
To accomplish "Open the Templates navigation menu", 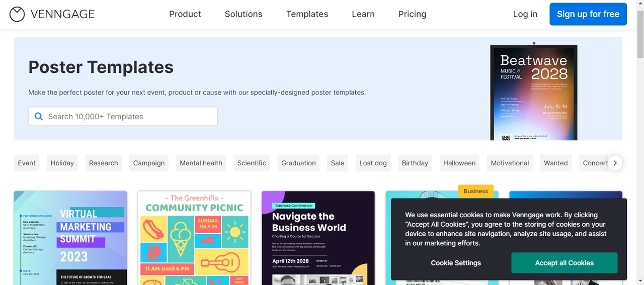I will [x=307, y=14].
